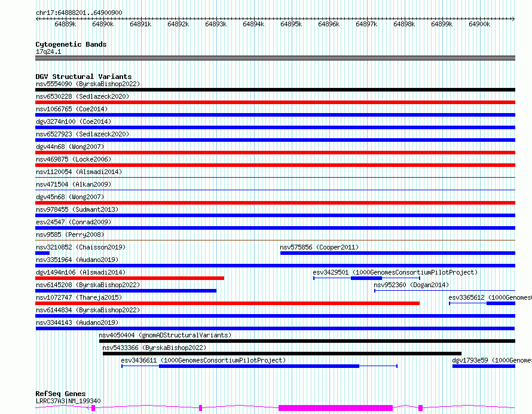This screenshot has width=532, height=414.
Task: Click the Cytogenetic Bands track title
Action: tap(71, 44)
